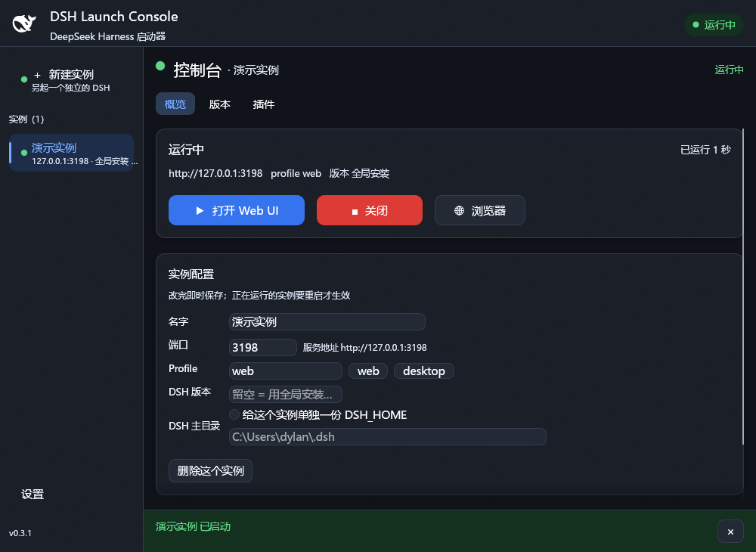Image resolution: width=756 pixels, height=552 pixels.
Task: Create a new instance with 新建实例
Action: click(71, 80)
